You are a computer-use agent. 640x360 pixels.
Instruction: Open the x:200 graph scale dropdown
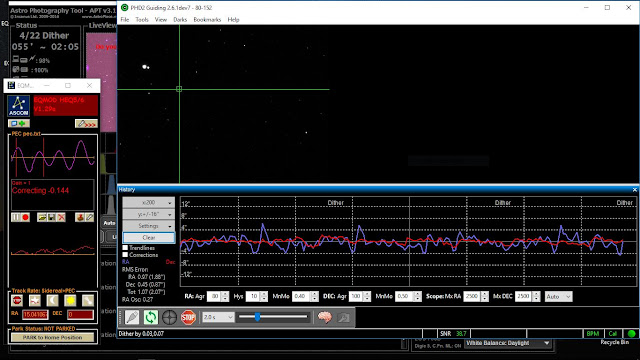[149, 202]
